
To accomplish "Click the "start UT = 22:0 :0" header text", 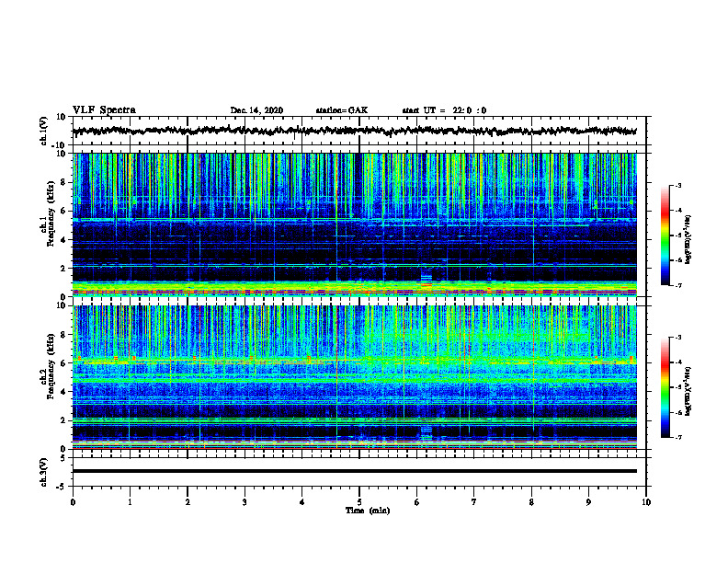I will [x=444, y=110].
